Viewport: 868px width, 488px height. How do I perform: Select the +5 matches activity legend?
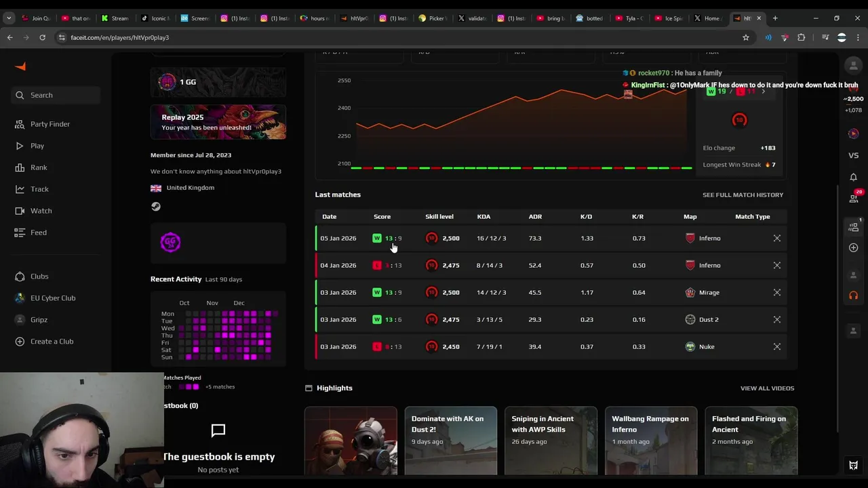[x=220, y=387]
